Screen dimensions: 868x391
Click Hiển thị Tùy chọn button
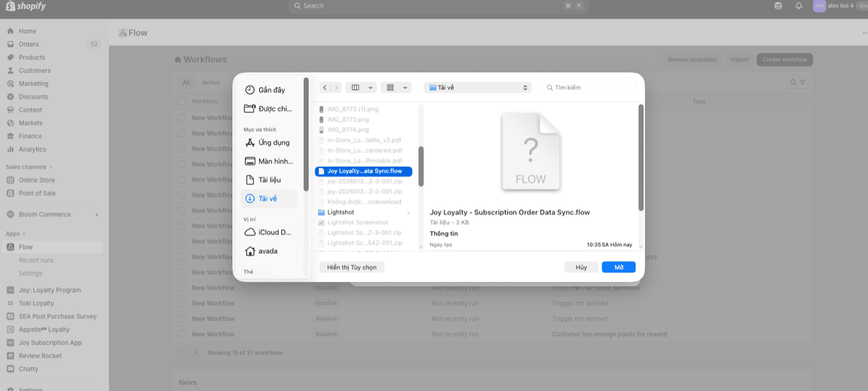(x=352, y=267)
